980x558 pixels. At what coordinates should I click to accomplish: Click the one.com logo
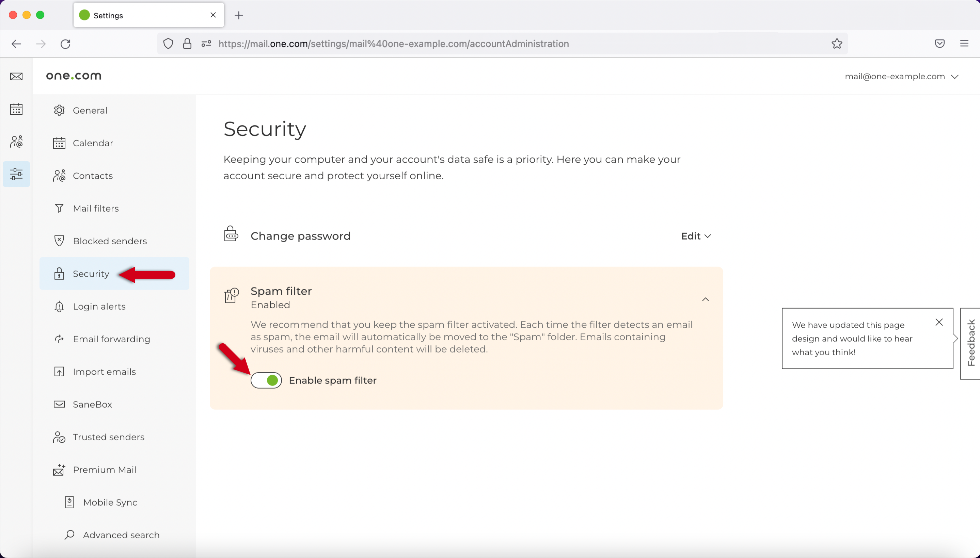pos(74,76)
